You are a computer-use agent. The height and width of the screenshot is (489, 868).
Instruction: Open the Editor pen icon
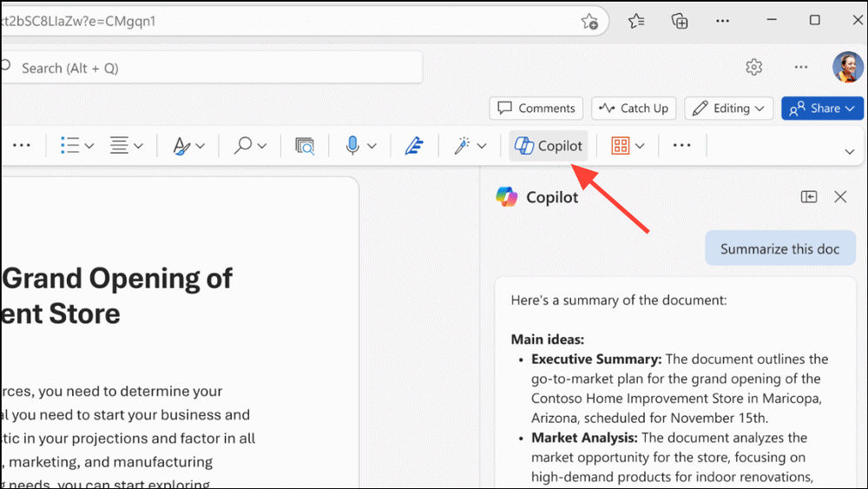click(x=413, y=146)
